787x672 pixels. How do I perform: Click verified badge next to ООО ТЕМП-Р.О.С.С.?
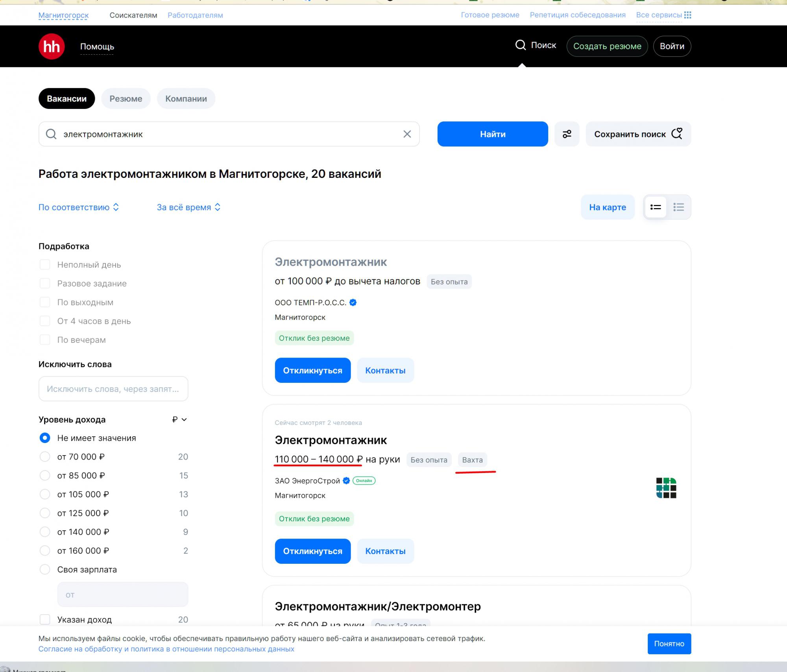click(x=353, y=303)
